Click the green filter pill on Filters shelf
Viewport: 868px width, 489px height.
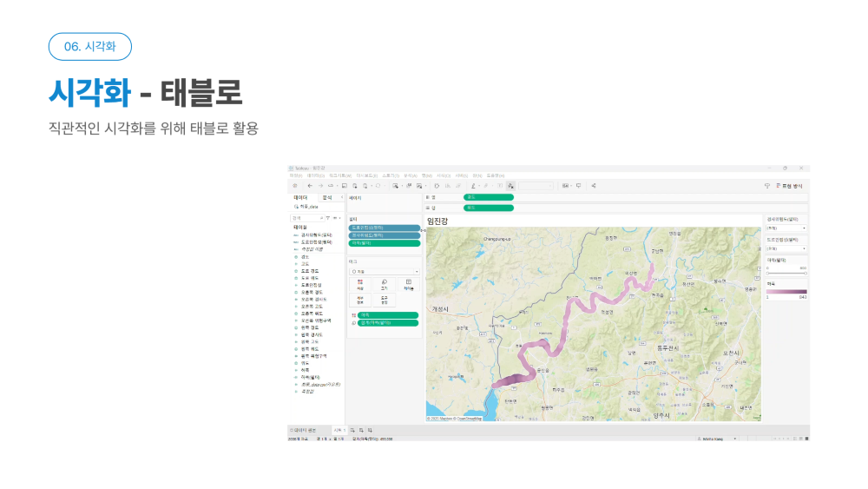click(385, 243)
